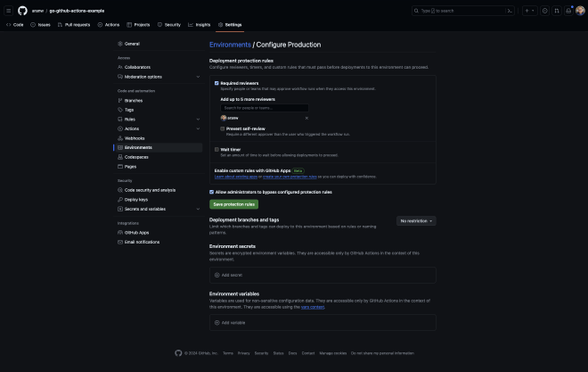Click the shield-search icon beside Code security
This screenshot has height=372, width=588.
pyautogui.click(x=120, y=190)
